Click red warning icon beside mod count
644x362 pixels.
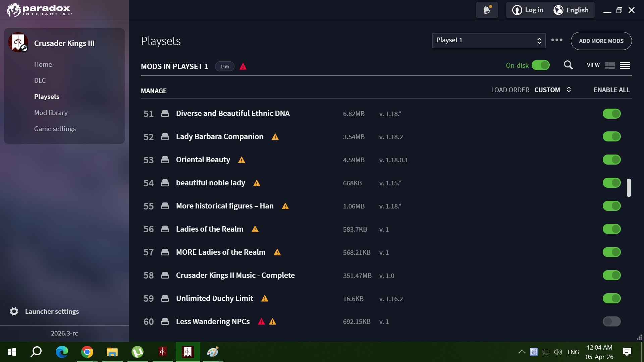(243, 66)
